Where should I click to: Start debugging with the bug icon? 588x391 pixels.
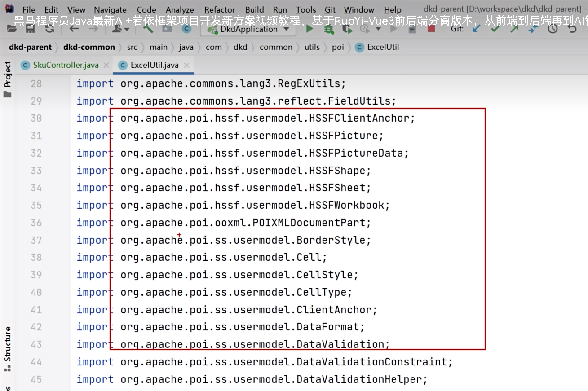329,29
